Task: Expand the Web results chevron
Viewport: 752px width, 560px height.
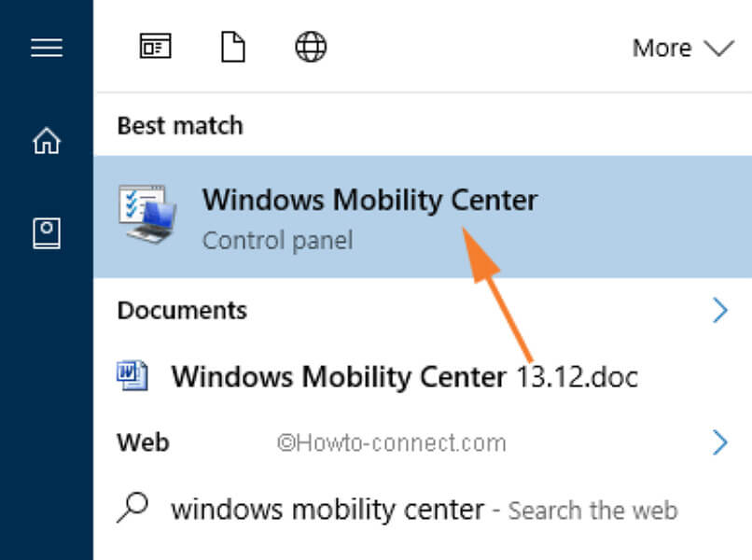Action: tap(719, 441)
